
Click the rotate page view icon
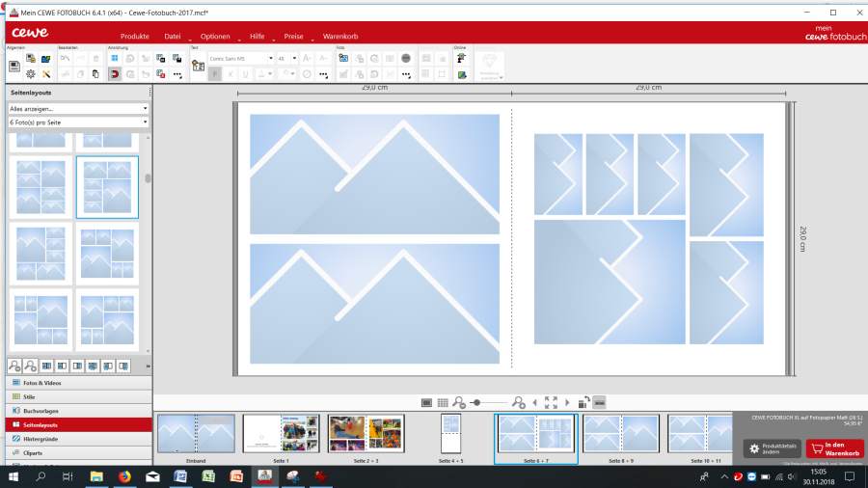pyautogui.click(x=583, y=402)
